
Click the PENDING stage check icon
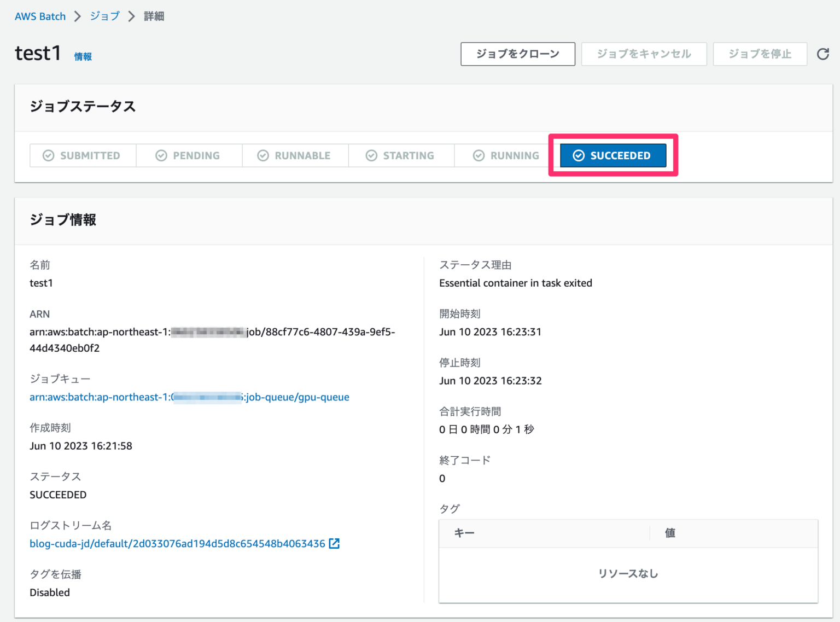click(x=161, y=155)
